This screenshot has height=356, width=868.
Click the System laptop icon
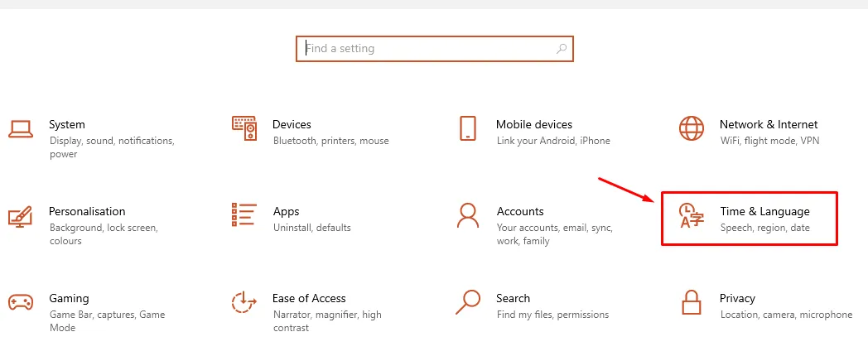tap(21, 128)
